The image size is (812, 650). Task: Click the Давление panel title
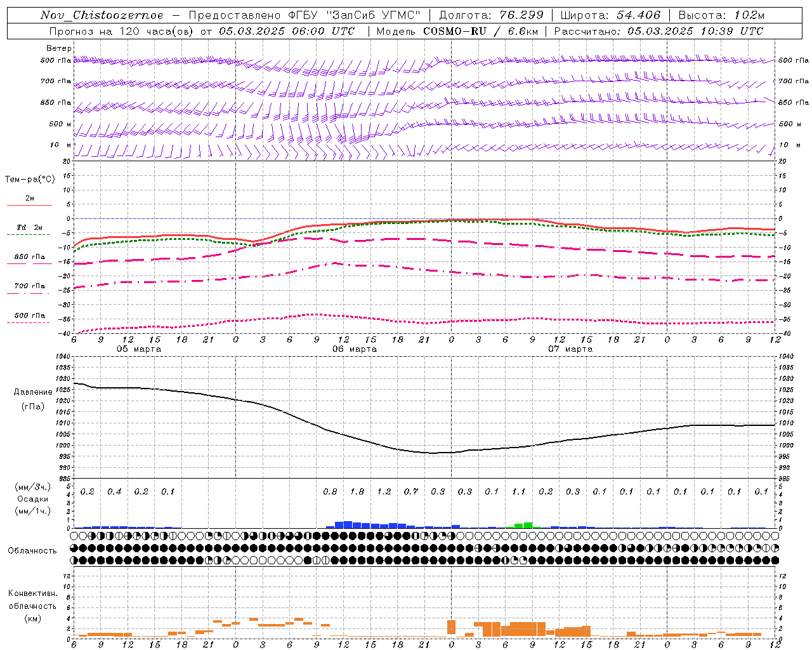[33, 392]
